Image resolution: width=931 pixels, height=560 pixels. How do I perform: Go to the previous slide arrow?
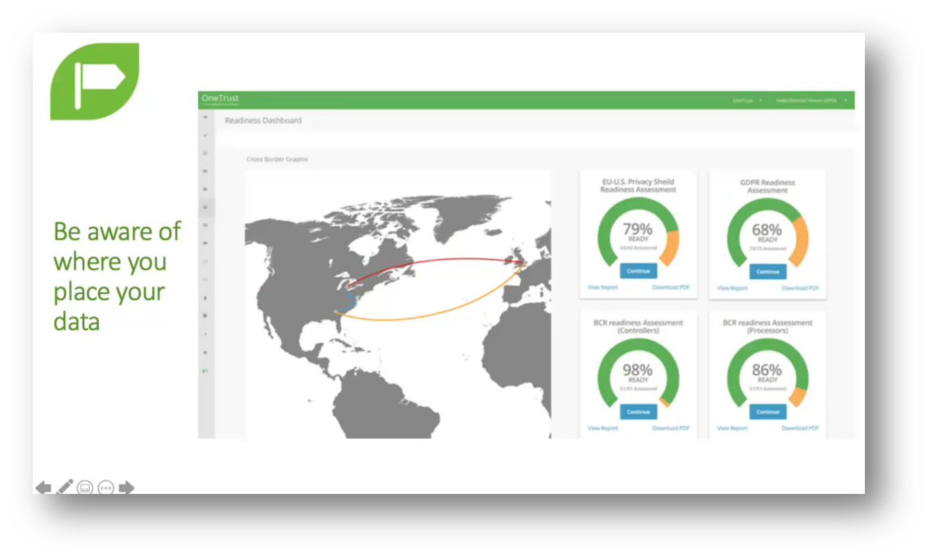[43, 488]
